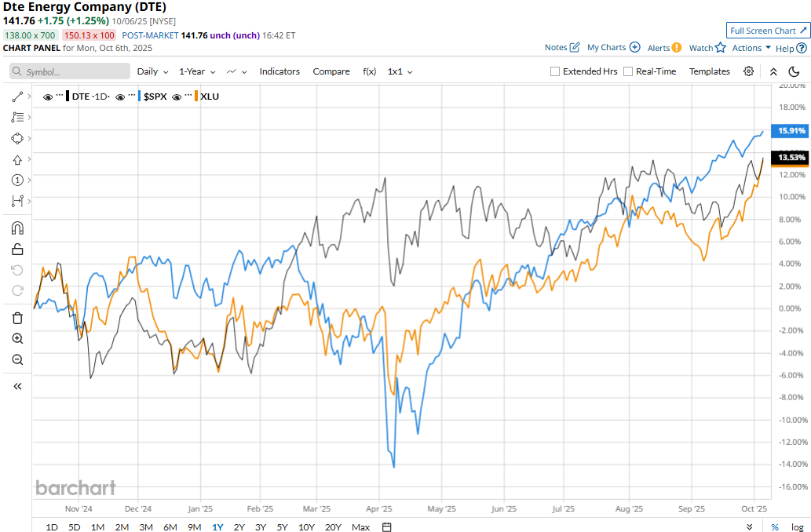Open DTE series options ellipsis
This screenshot has height=532, width=811.
coord(60,95)
